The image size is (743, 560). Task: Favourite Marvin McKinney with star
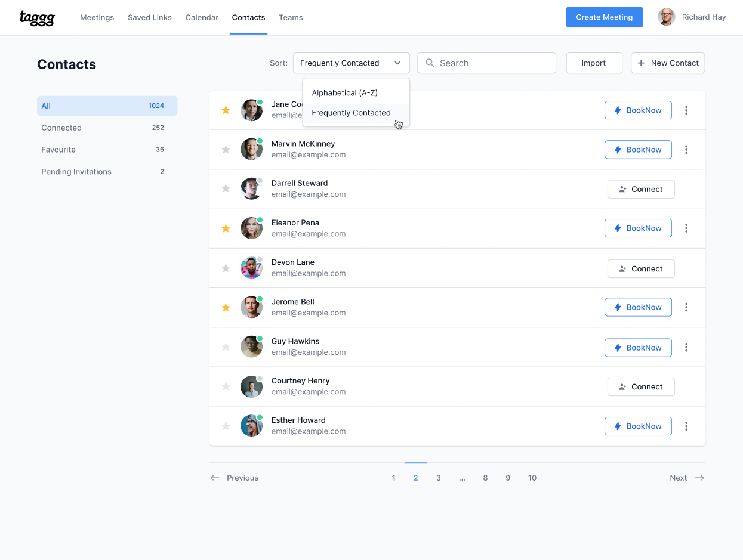(226, 150)
